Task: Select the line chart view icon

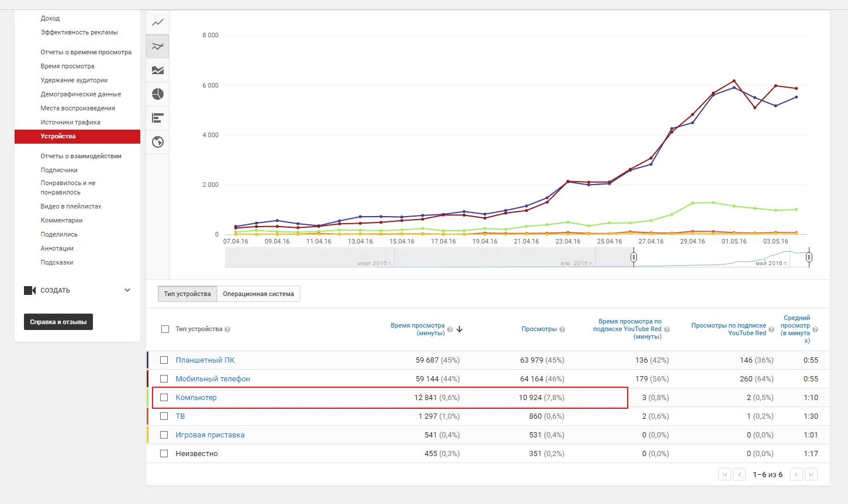Action: coord(158,23)
